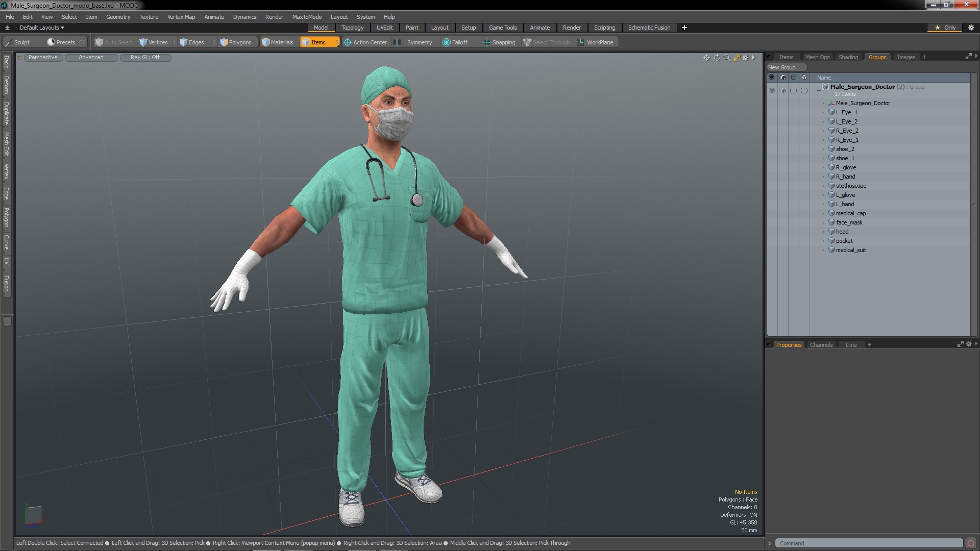980x551 pixels.
Task: Switch to the Channels tab
Action: point(821,345)
